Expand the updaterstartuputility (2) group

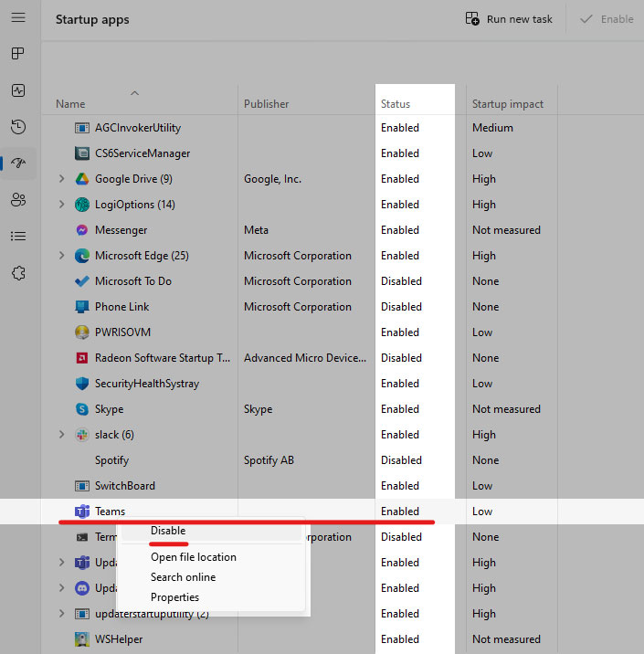[x=62, y=614]
